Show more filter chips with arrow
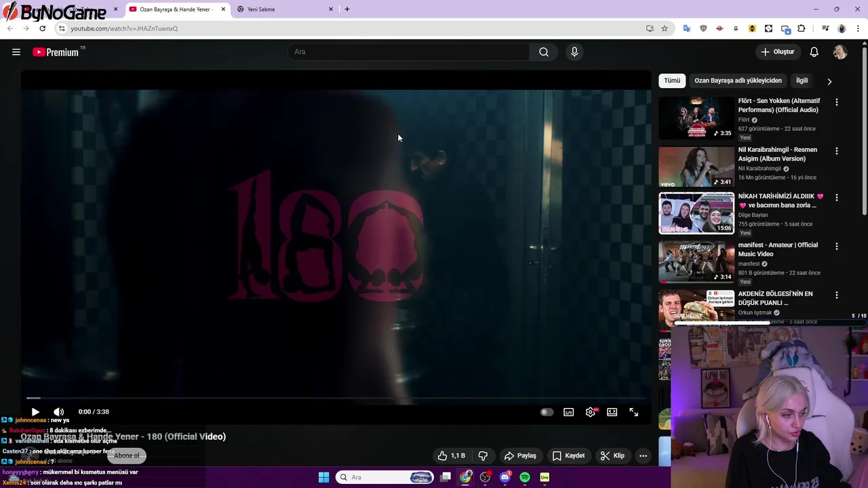 click(829, 81)
